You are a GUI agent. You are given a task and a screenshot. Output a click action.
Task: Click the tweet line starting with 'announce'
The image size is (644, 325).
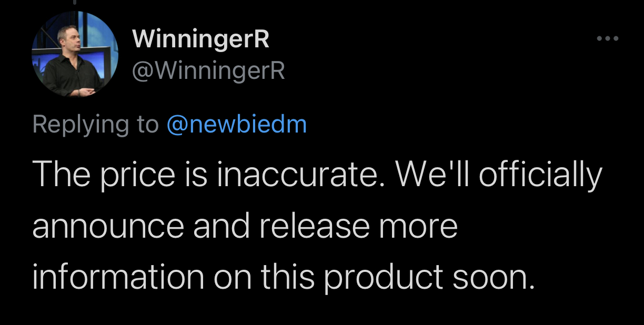pyautogui.click(x=245, y=225)
